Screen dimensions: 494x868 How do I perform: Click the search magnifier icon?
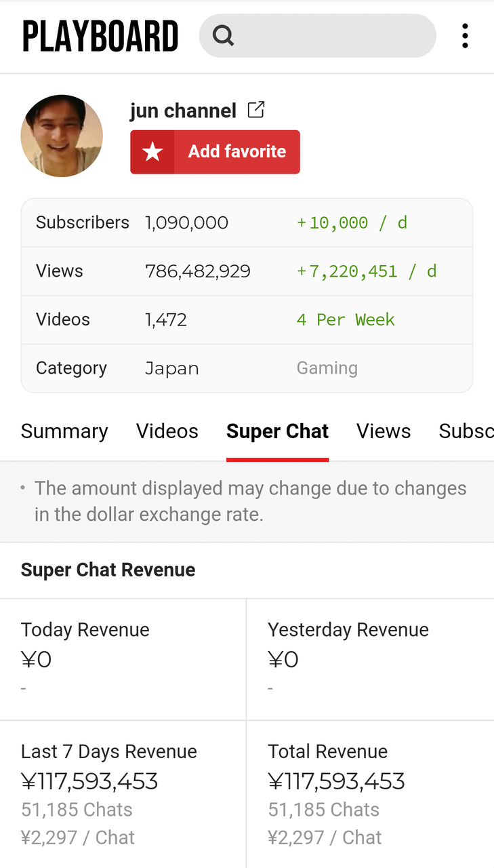[223, 35]
